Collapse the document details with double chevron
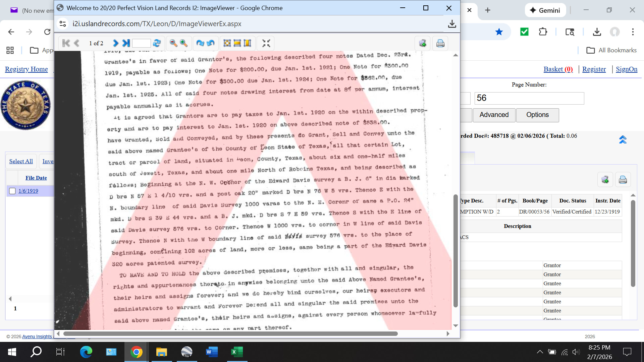644x362 pixels. 623,139
